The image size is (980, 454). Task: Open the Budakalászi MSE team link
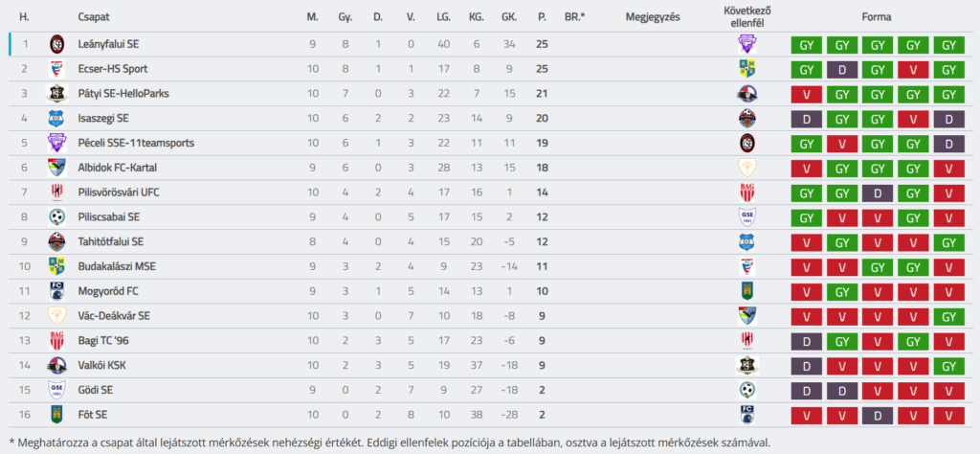pyautogui.click(x=117, y=266)
